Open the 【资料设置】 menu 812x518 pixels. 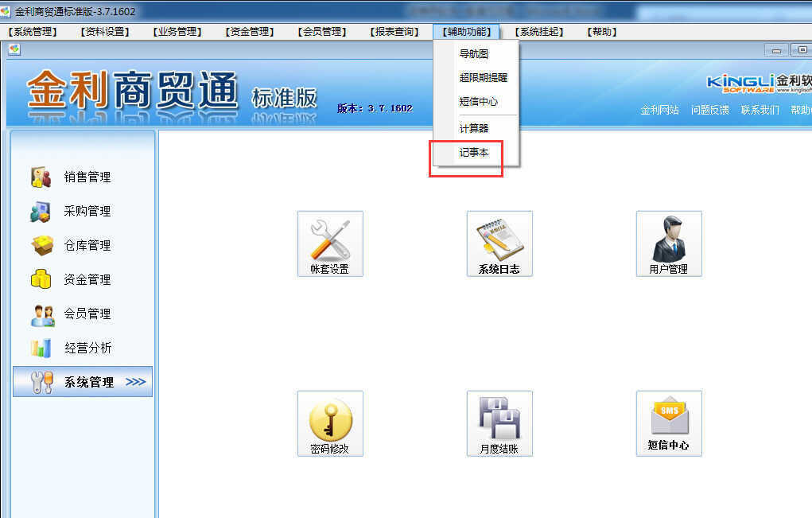coord(105,32)
